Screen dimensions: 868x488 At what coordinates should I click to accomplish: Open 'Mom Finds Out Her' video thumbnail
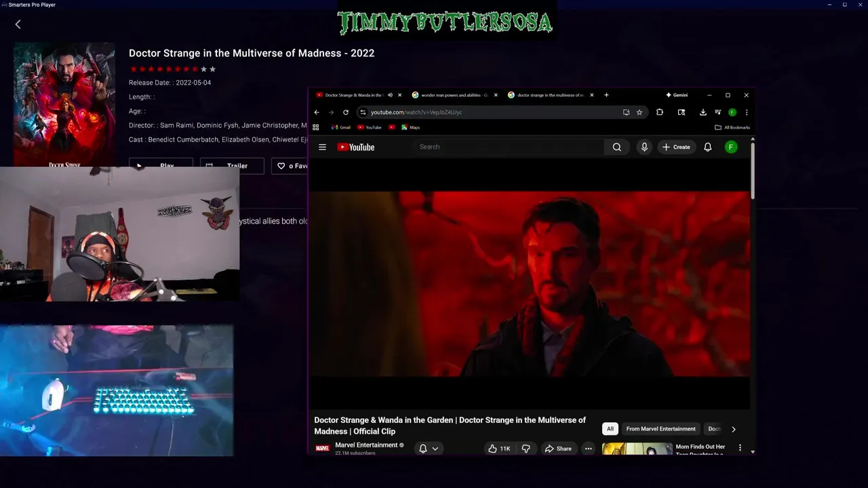(637, 449)
